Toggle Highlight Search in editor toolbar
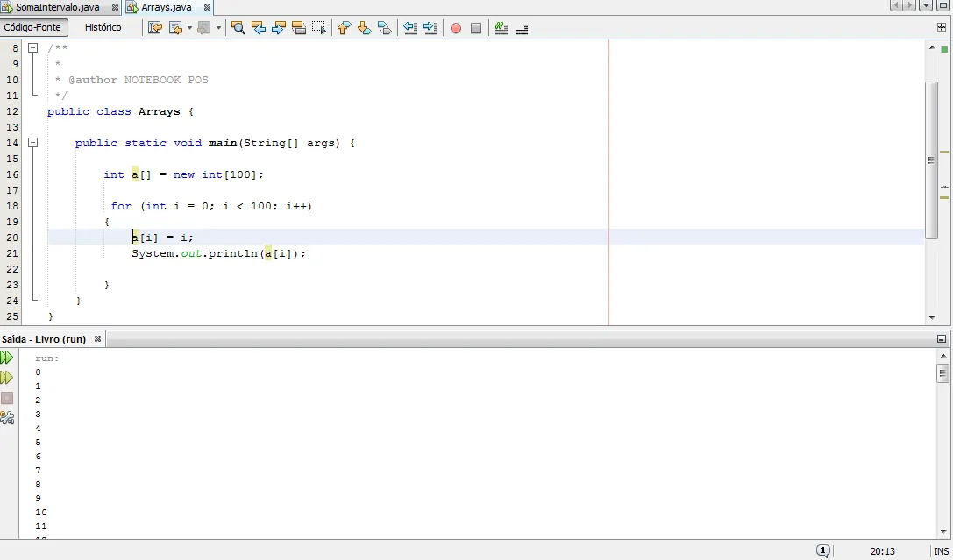Viewport: 953px width, 560px height. (x=299, y=28)
